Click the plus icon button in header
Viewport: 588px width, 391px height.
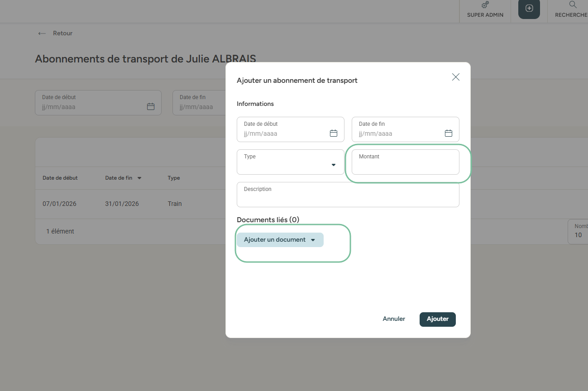point(529,9)
